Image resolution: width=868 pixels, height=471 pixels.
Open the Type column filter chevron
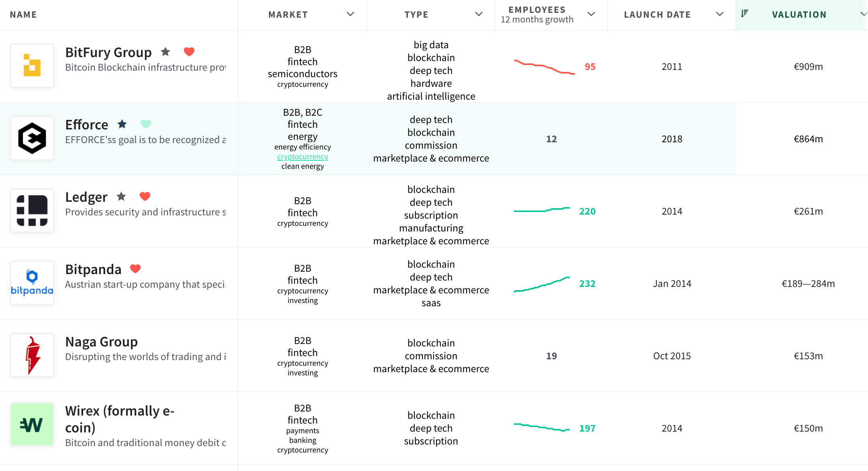(x=479, y=14)
